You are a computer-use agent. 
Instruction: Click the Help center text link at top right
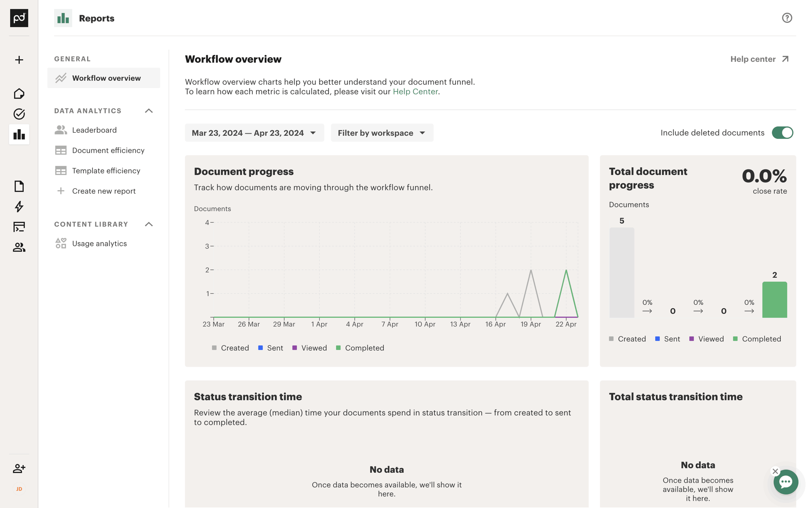(753, 59)
